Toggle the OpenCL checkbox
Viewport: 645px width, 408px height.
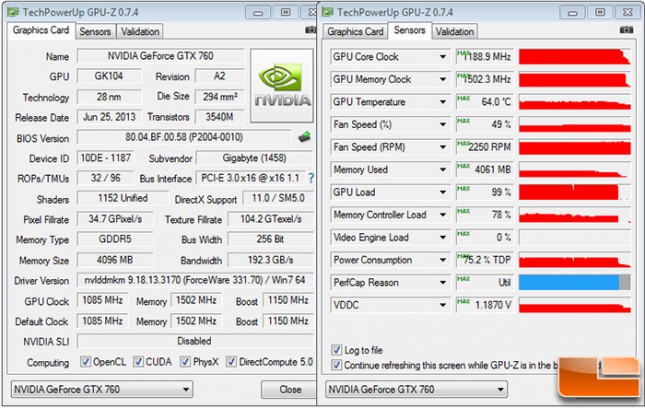[x=85, y=362]
